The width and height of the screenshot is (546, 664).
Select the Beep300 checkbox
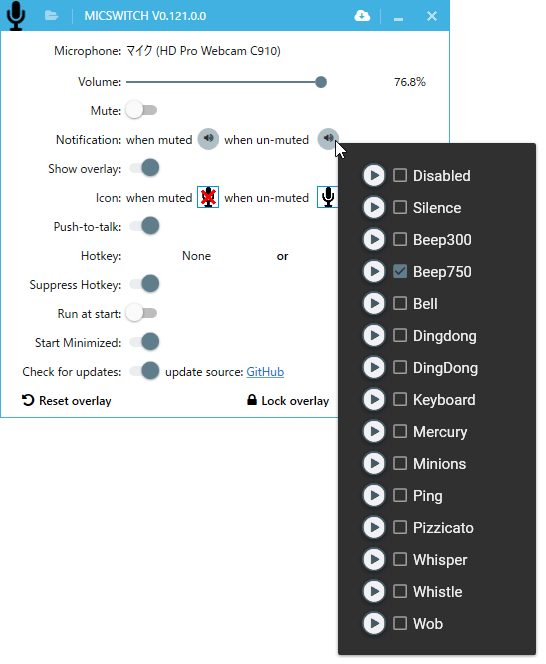(400, 239)
